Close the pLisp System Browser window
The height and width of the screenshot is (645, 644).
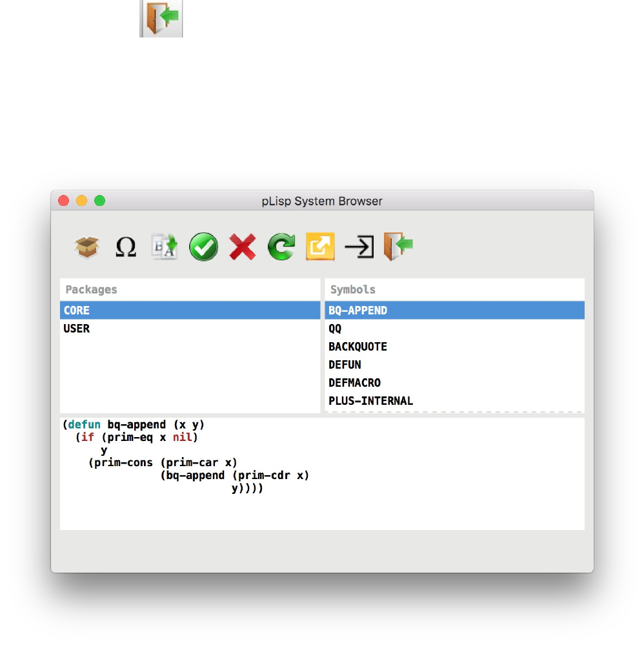click(64, 201)
